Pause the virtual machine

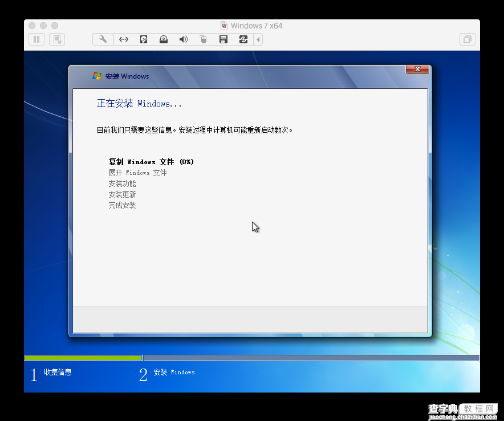tap(36, 39)
